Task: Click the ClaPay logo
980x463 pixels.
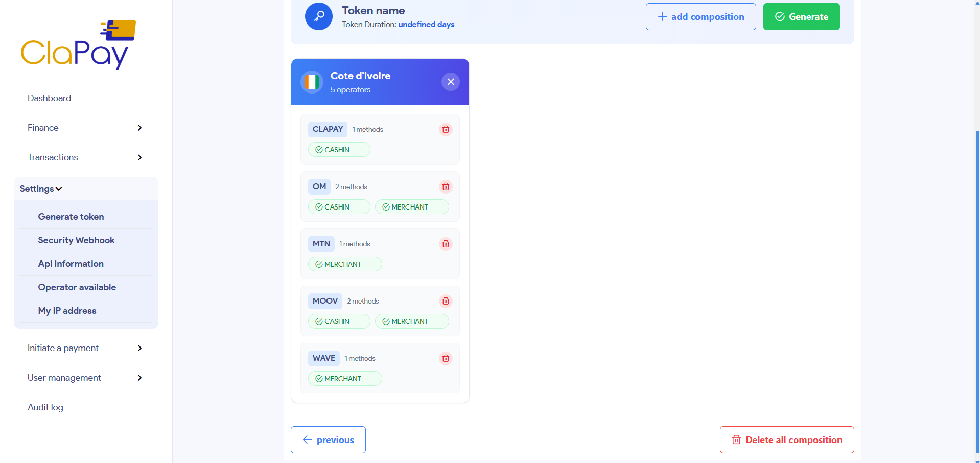Action: coord(78,43)
